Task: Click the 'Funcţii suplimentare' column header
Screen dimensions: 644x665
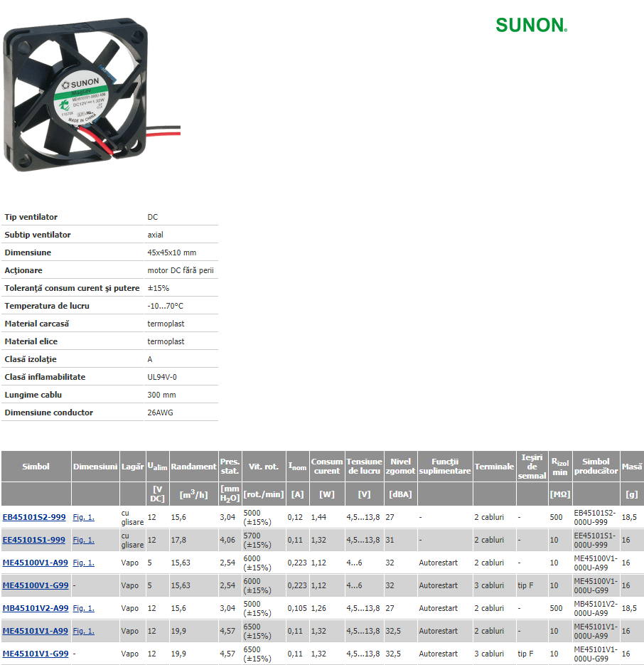Action: pyautogui.click(x=445, y=467)
